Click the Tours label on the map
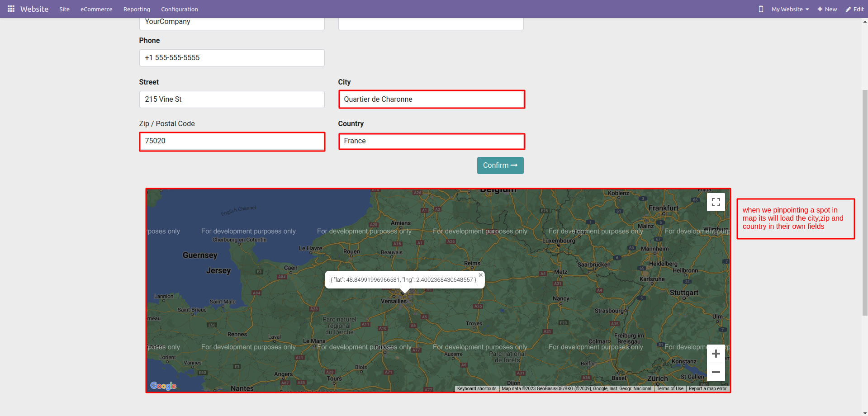This screenshot has width=868, height=416. pyautogui.click(x=334, y=378)
